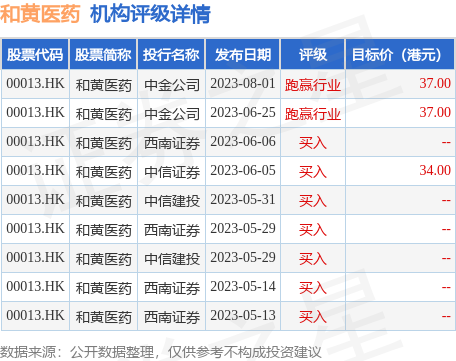The height and width of the screenshot is (361, 456).
Task: Select the 股票代码 column header
Action: point(35,55)
